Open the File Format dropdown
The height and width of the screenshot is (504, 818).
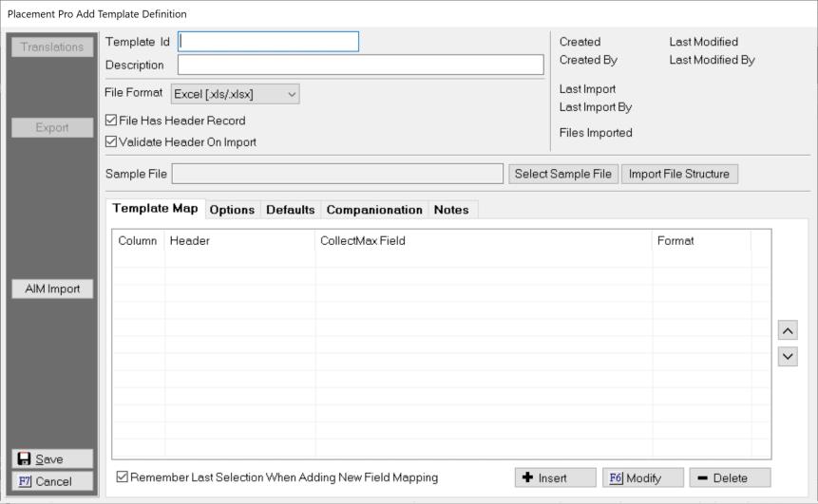(x=235, y=94)
